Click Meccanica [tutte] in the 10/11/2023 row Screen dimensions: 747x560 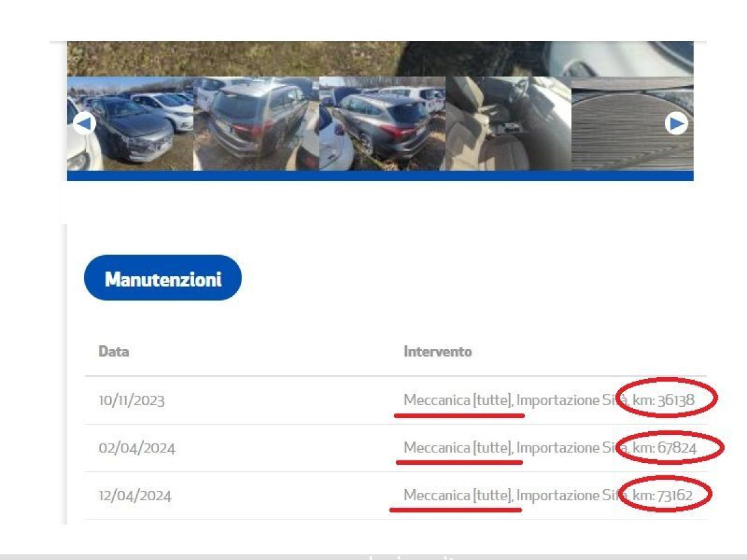coord(458,400)
